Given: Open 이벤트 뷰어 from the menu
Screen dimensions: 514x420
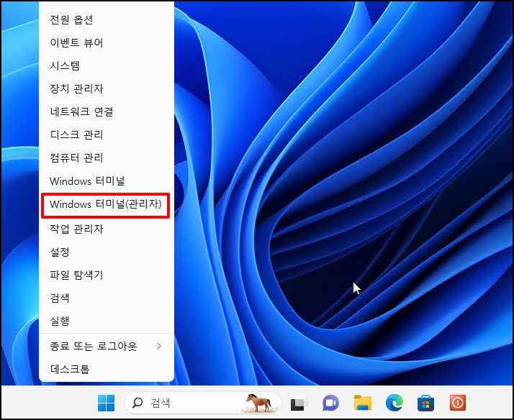Looking at the screenshot, I should coord(107,42).
